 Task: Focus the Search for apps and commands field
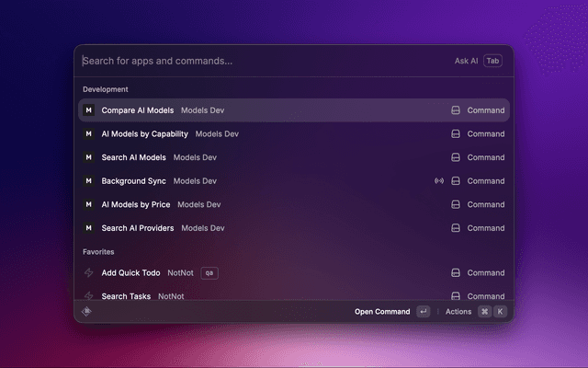pyautogui.click(x=257, y=61)
